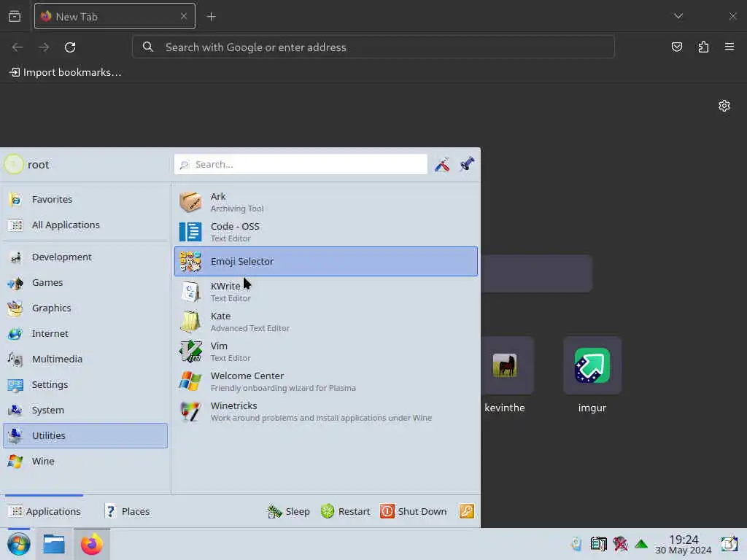This screenshot has height=560, width=747.
Task: Open Kate advanced text editor
Action: 326,322
